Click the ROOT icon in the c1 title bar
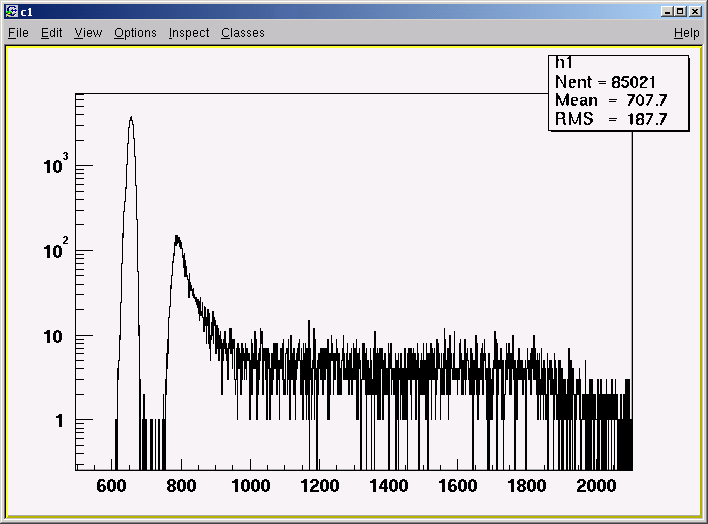708x524 pixels. (12, 11)
